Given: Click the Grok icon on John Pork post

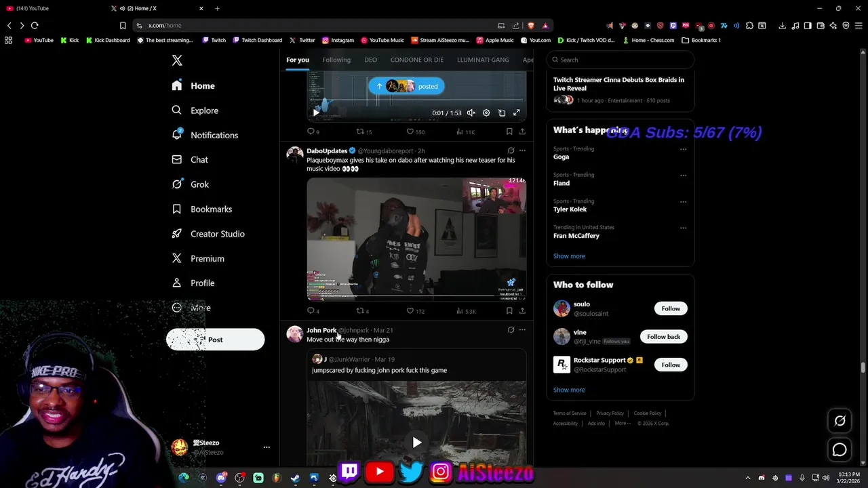Looking at the screenshot, I should pyautogui.click(x=511, y=330).
